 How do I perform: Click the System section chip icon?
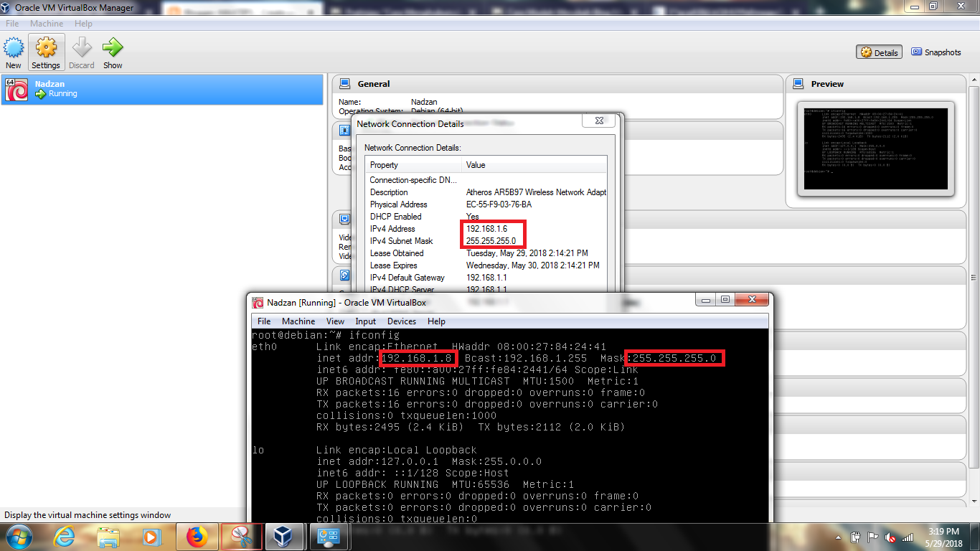pos(344,131)
